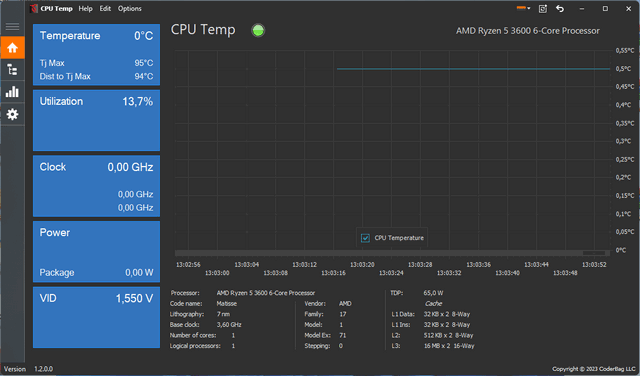The width and height of the screenshot is (640, 376).
Task: Select the VID tile
Action: tap(96, 317)
